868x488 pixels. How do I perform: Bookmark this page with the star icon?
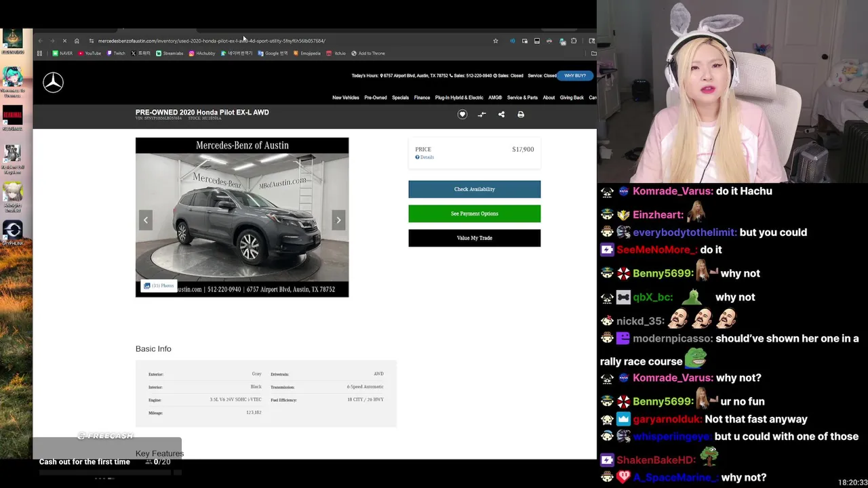pyautogui.click(x=496, y=41)
